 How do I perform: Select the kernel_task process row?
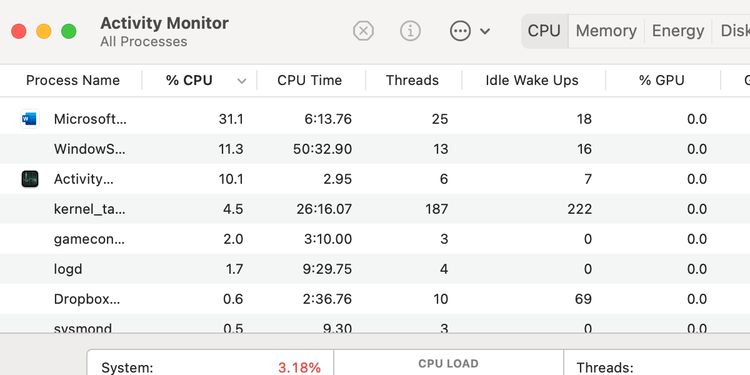[x=375, y=209]
